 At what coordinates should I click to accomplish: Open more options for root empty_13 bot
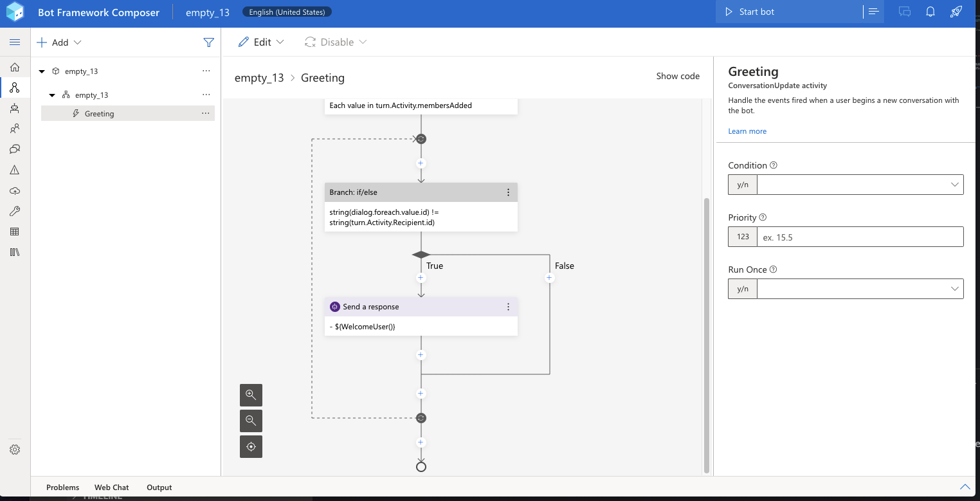click(206, 71)
